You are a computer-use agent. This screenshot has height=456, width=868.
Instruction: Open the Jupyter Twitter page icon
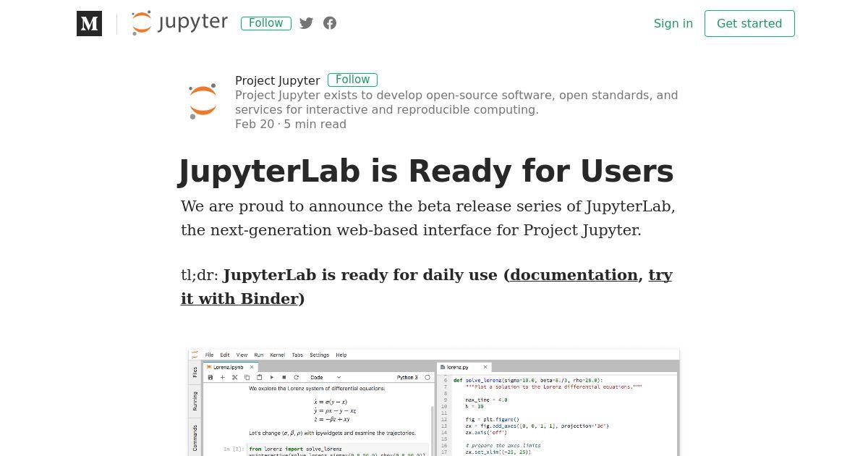tap(306, 23)
